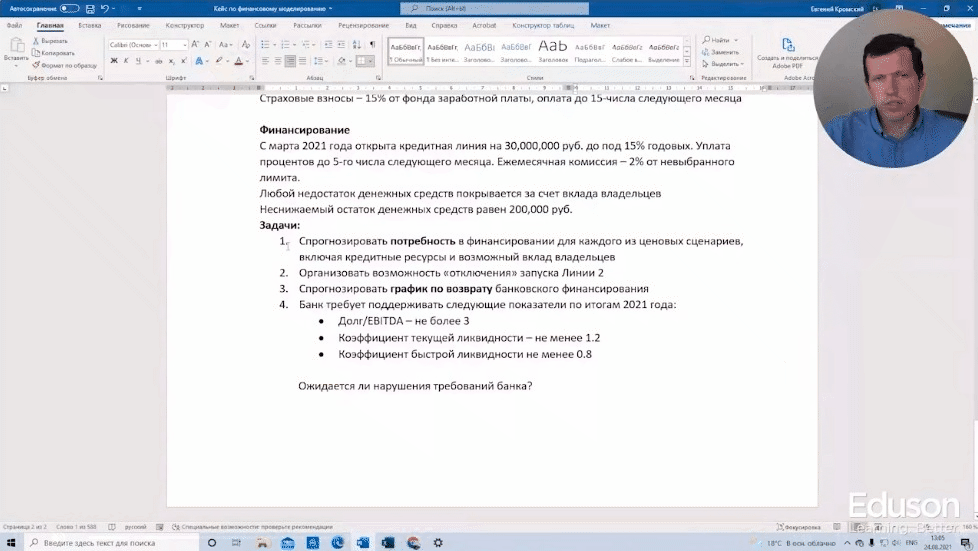978x551 pixels.
Task: Click Формат по образцу button
Action: (x=65, y=65)
